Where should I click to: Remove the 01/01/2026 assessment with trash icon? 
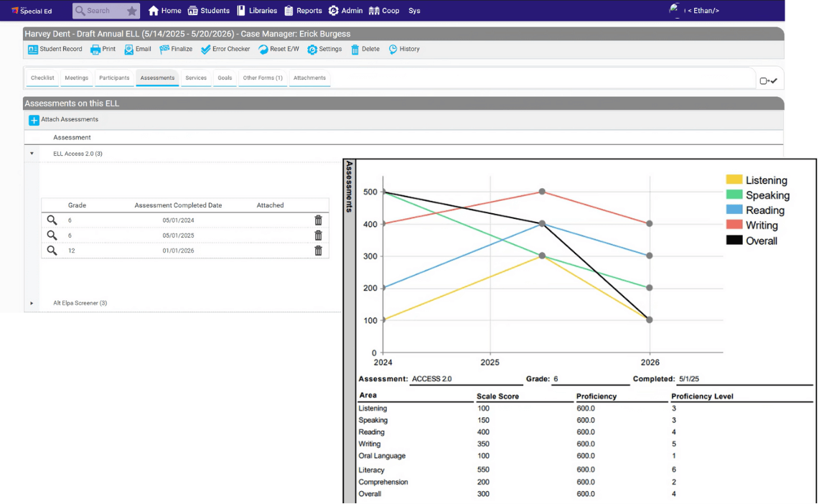(x=318, y=251)
